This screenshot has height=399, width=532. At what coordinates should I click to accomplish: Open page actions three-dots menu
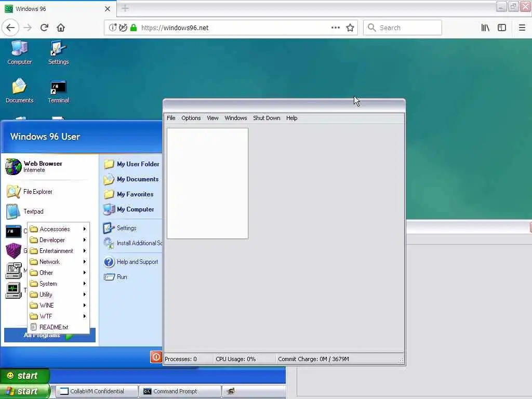click(336, 28)
